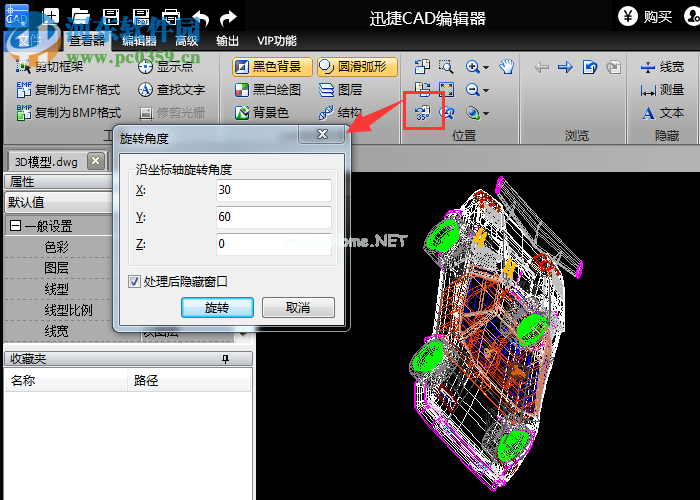Open the 输出 tab
This screenshot has height=500, width=700.
[x=227, y=41]
